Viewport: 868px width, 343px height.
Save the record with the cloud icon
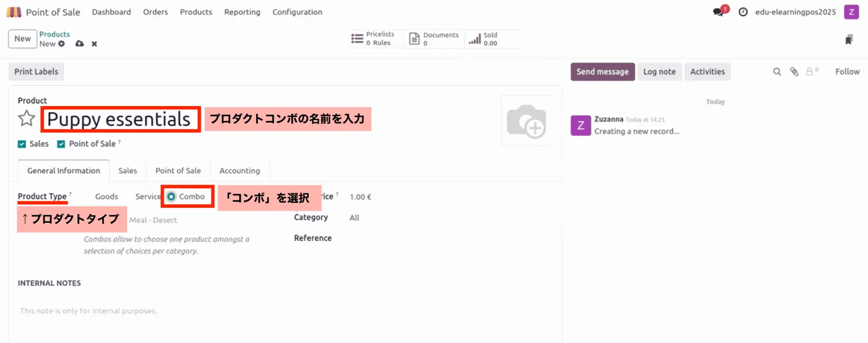tap(80, 44)
